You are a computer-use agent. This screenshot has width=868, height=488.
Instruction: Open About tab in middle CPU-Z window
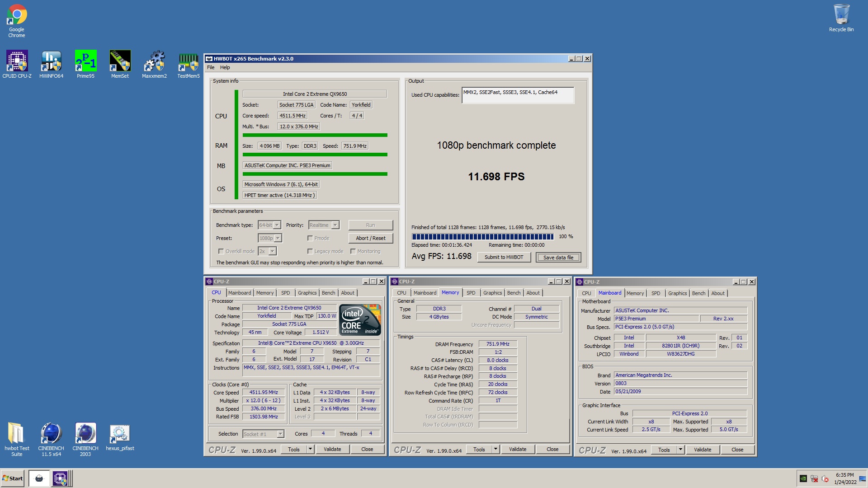coord(533,293)
